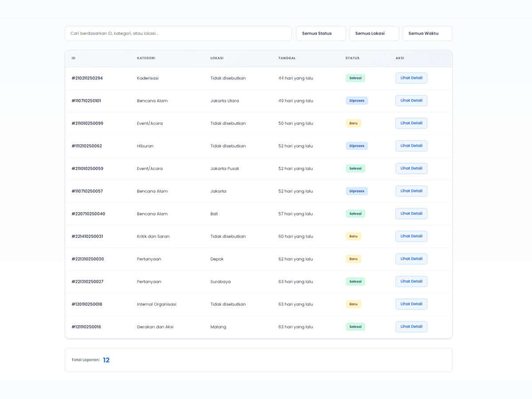Viewport: 532px width, 399px height.
Task: Click Lihat Detail for report #211010250099
Action: 411,123
